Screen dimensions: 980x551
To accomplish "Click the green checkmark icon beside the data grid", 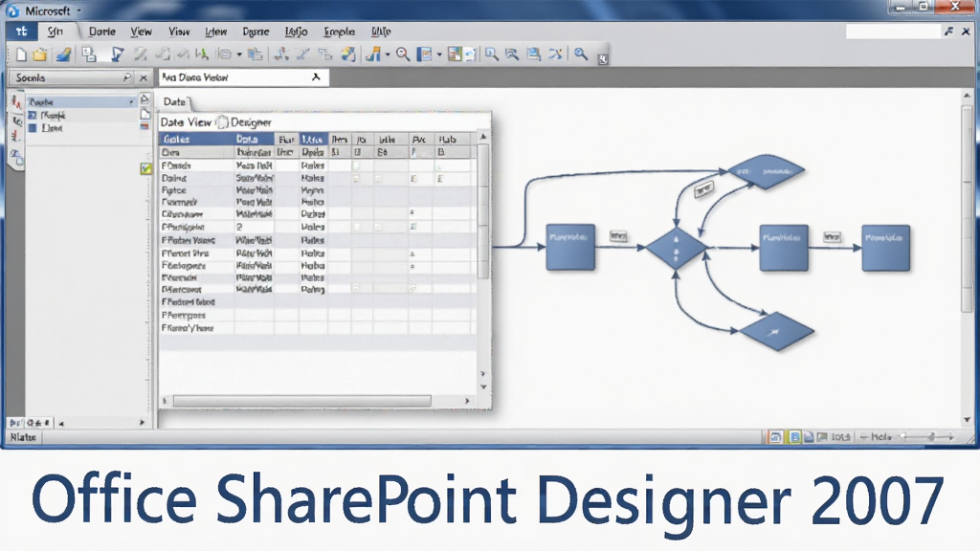I will pyautogui.click(x=145, y=168).
